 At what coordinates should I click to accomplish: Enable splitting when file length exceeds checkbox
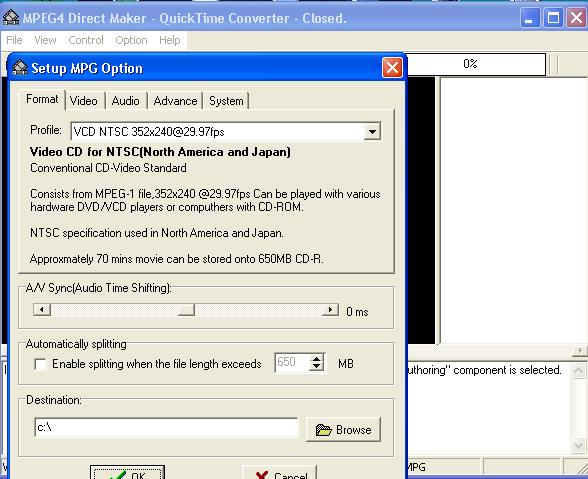[x=40, y=364]
